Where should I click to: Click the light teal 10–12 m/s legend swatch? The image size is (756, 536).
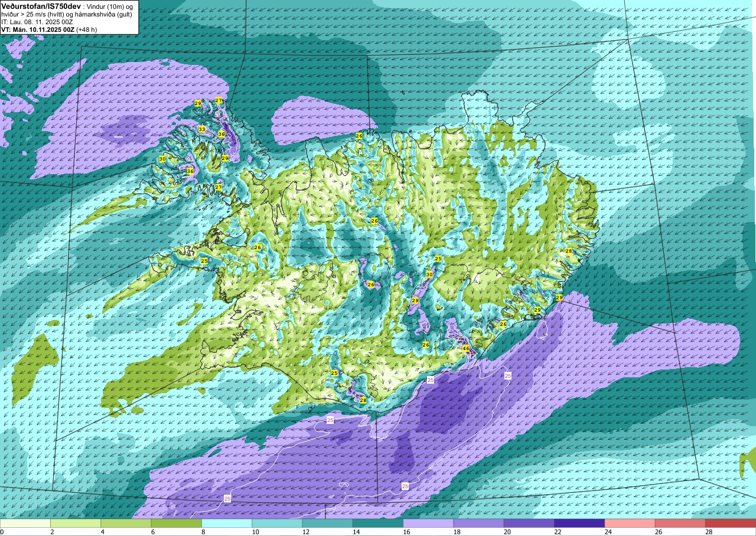(x=277, y=523)
